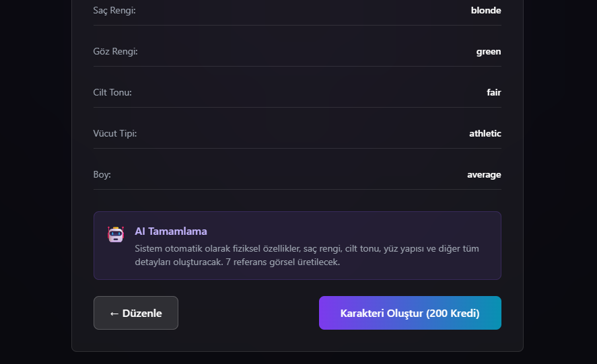Select the fair skin tone value
597x364 pixels.
pyautogui.click(x=494, y=93)
